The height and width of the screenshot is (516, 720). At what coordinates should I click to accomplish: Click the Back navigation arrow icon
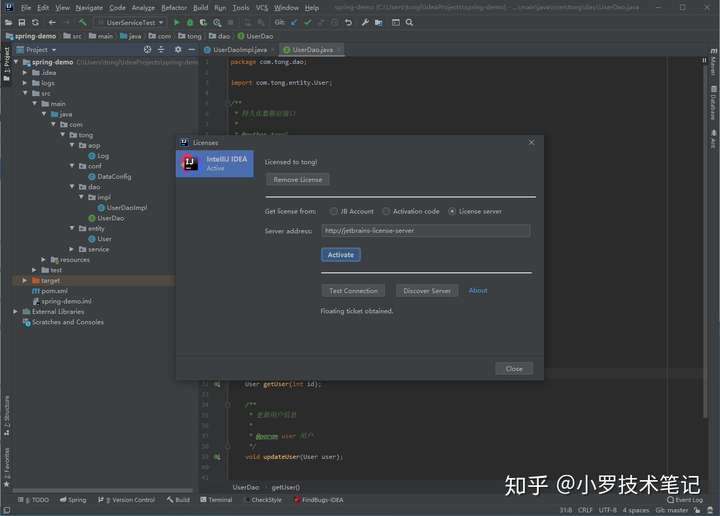point(52,22)
